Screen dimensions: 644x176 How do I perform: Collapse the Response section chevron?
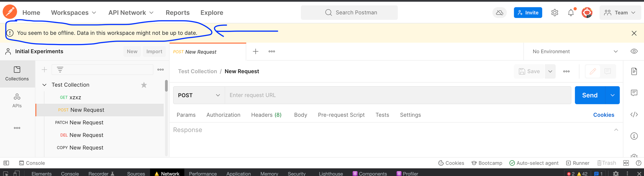point(616,130)
